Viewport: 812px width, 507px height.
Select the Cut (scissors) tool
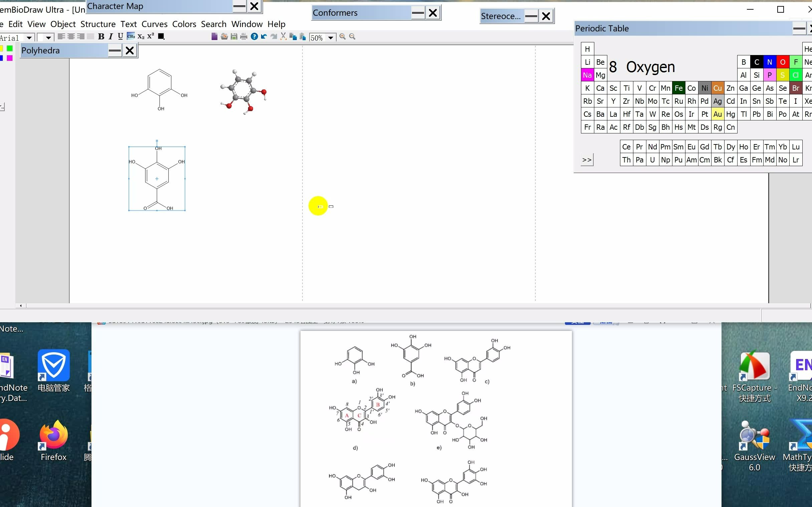[x=283, y=37]
